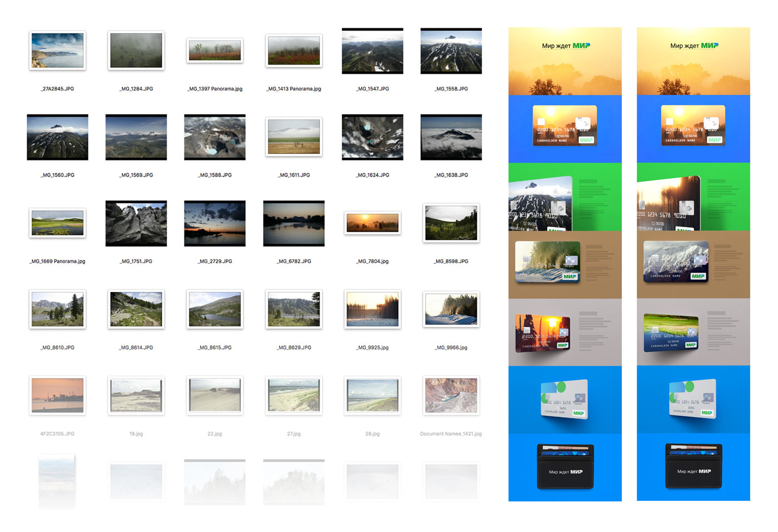The height and width of the screenshot is (532, 778).
Task: Select the _27A2845.JPG coastal photo thumbnail
Action: [57, 51]
